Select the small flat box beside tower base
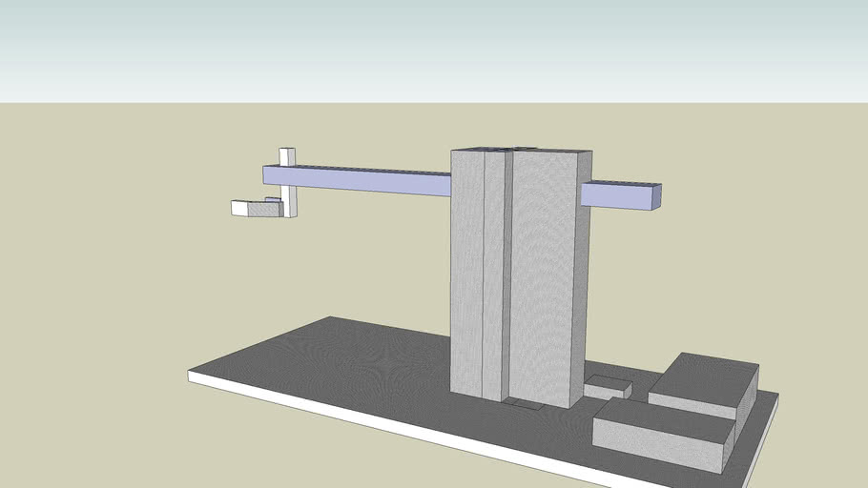Viewport: 868px width, 488px height. [x=607, y=386]
